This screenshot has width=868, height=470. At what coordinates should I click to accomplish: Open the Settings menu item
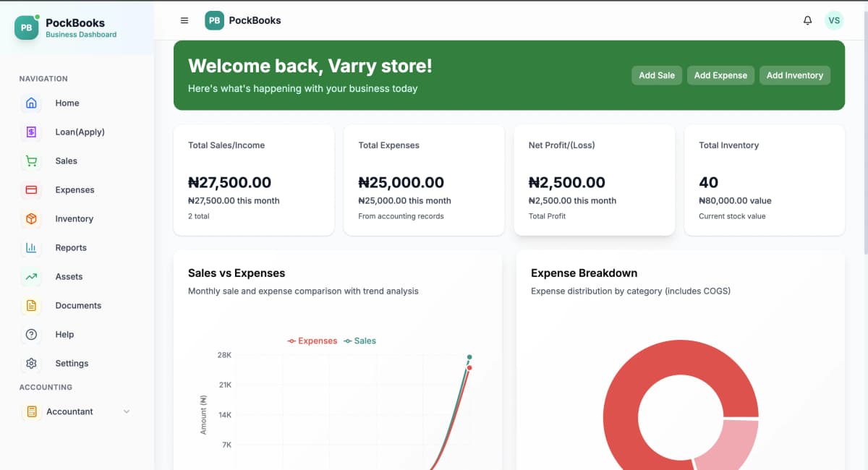72,363
